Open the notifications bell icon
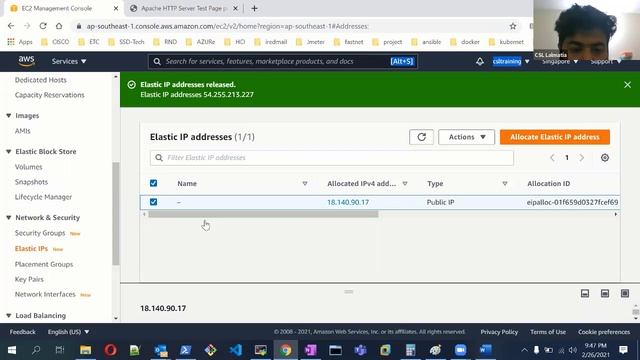 point(480,61)
